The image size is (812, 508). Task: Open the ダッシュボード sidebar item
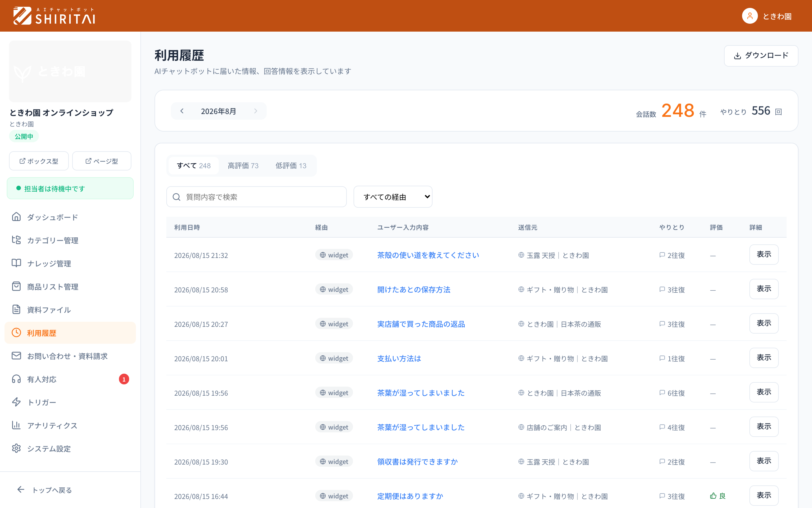pyautogui.click(x=70, y=217)
